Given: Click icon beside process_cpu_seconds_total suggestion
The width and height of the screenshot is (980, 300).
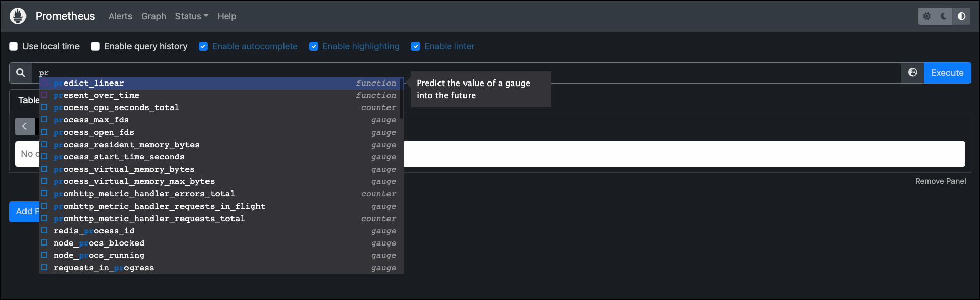Looking at the screenshot, I should pyautogui.click(x=44, y=107).
